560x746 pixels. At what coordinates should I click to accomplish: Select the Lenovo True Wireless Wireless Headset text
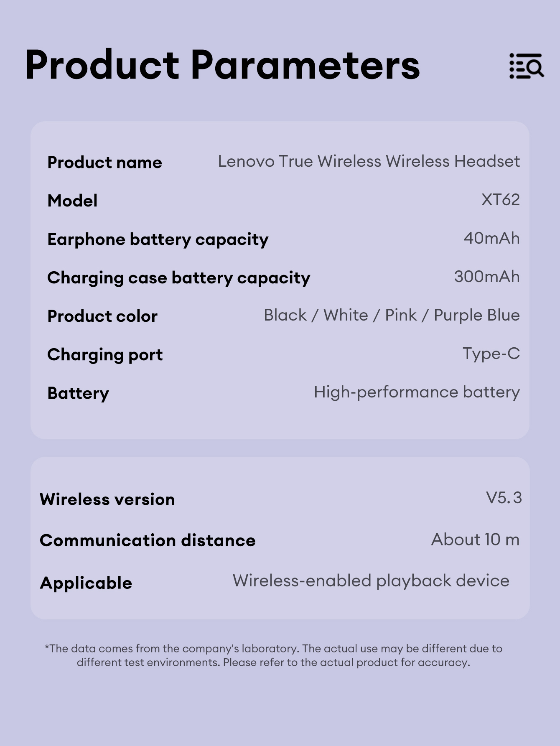click(x=369, y=161)
